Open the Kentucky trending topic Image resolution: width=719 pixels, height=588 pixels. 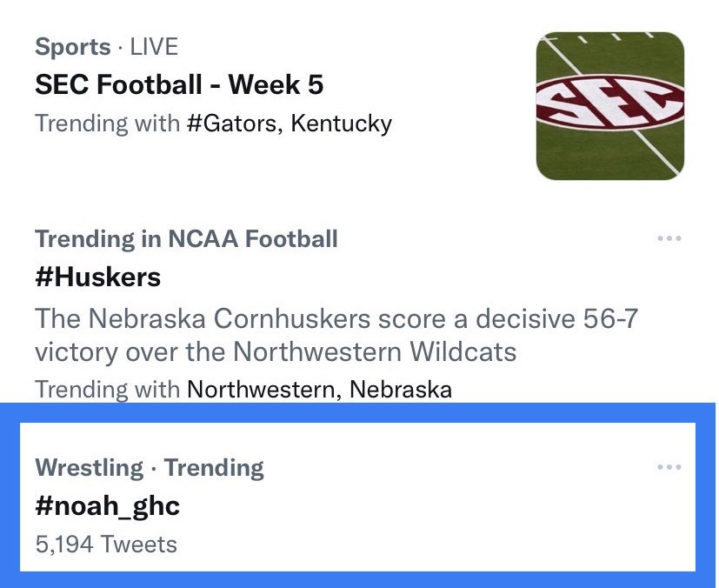click(341, 124)
